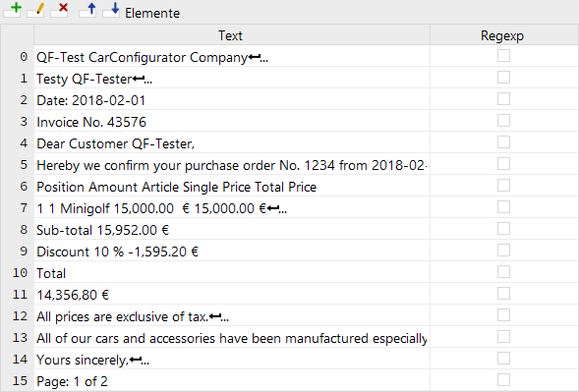The height and width of the screenshot is (392, 579).
Task: Click the Regexp column header
Action: coord(504,35)
